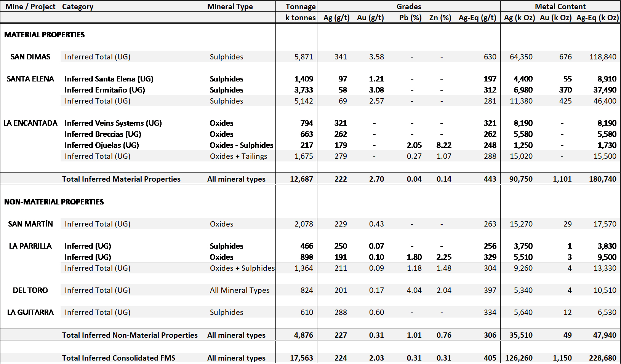Select the 'Pb (%)' column header
Screen dimensions: 621x364
pos(410,18)
